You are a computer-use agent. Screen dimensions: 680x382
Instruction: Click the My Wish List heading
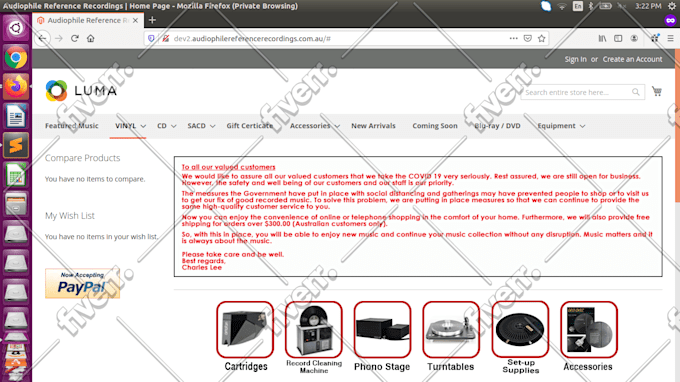click(70, 215)
